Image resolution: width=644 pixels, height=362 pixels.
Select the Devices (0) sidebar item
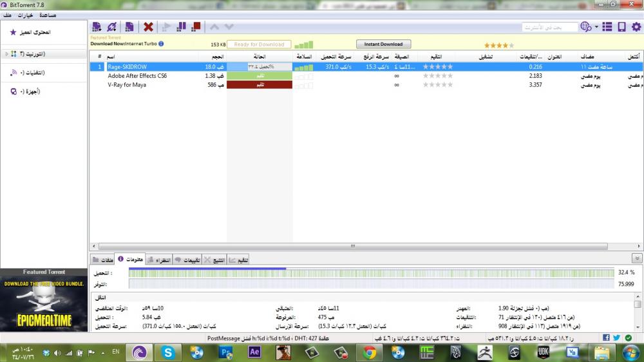(x=26, y=91)
